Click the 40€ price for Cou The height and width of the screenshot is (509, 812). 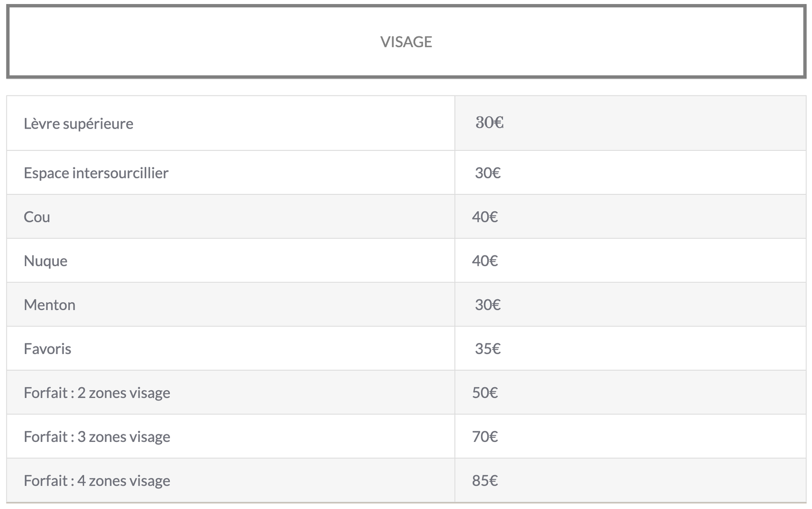(485, 217)
